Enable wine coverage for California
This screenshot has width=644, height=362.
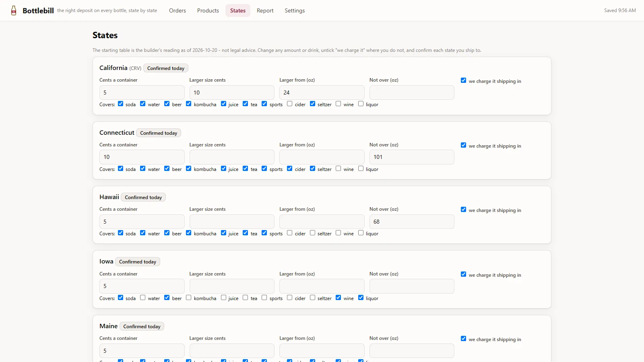point(339,104)
